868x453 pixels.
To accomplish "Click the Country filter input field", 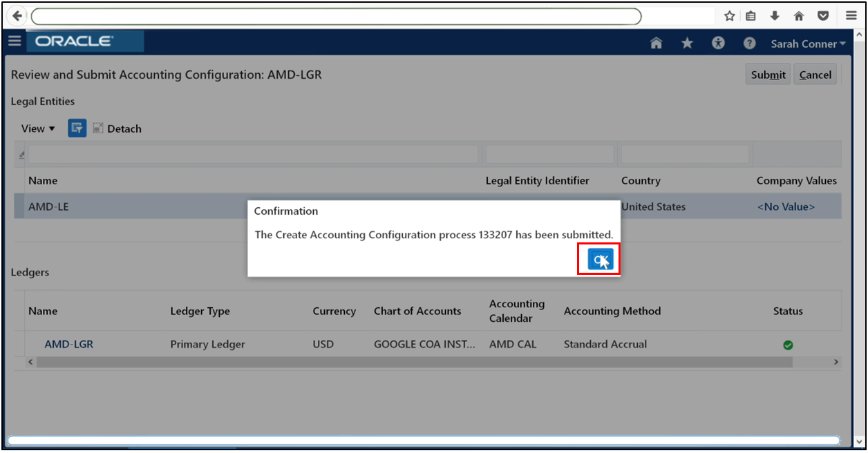I will coord(684,153).
